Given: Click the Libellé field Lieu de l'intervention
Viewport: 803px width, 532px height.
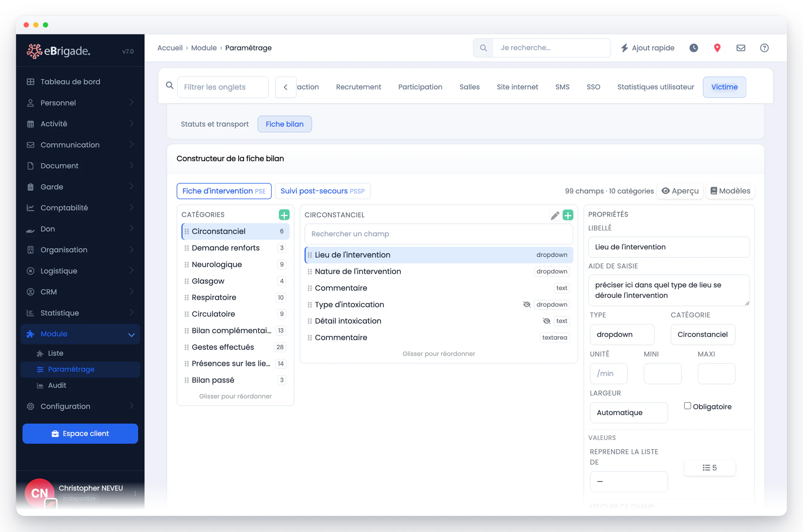Looking at the screenshot, I should [x=669, y=247].
